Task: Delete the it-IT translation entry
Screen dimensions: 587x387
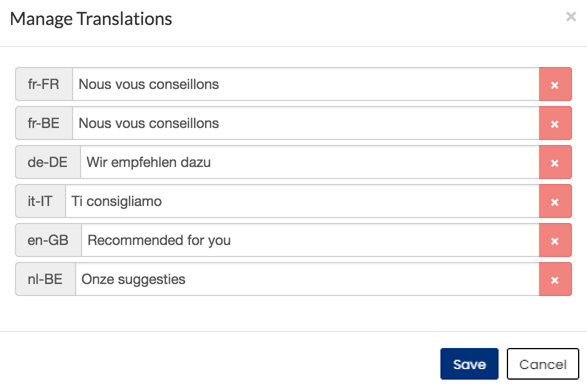Action: pos(555,201)
